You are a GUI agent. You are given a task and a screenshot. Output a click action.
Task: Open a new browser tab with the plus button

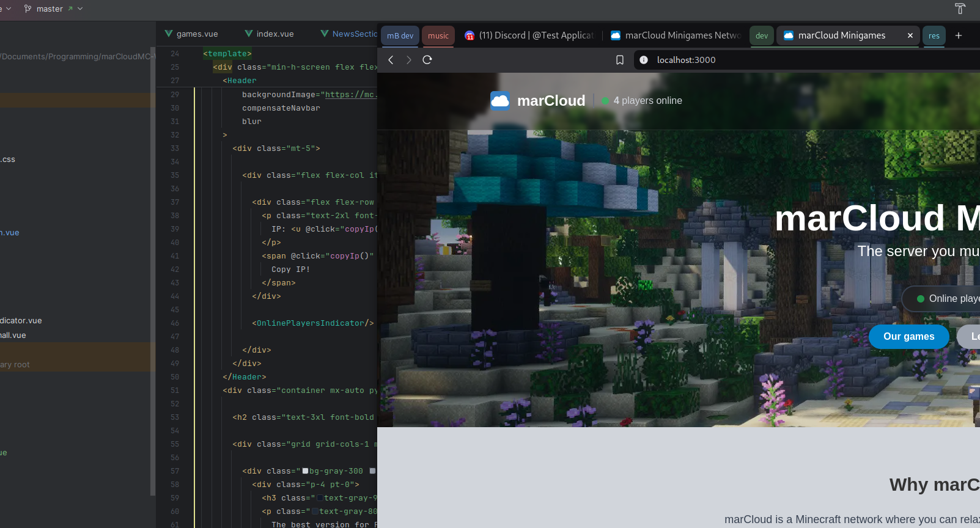pos(959,35)
